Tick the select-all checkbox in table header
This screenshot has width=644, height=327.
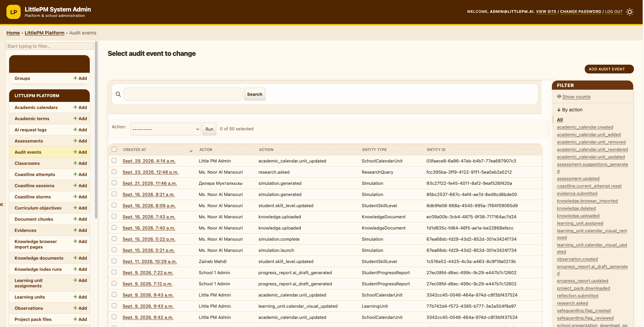(x=114, y=149)
